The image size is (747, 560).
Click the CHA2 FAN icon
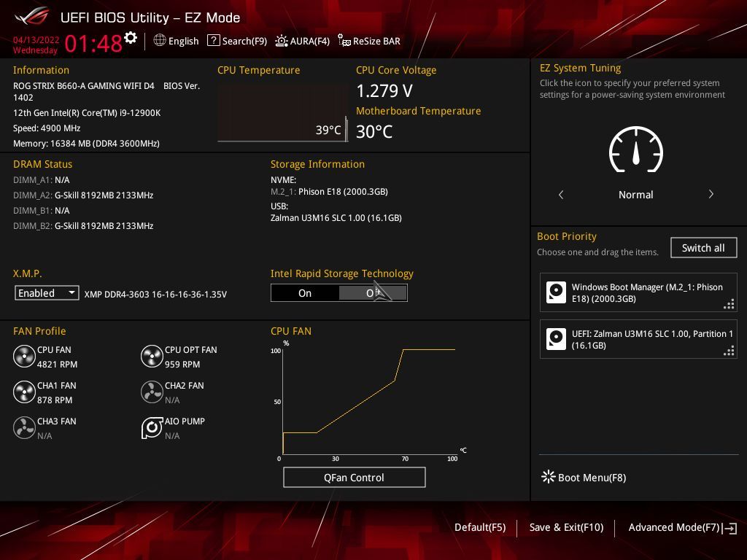(152, 392)
